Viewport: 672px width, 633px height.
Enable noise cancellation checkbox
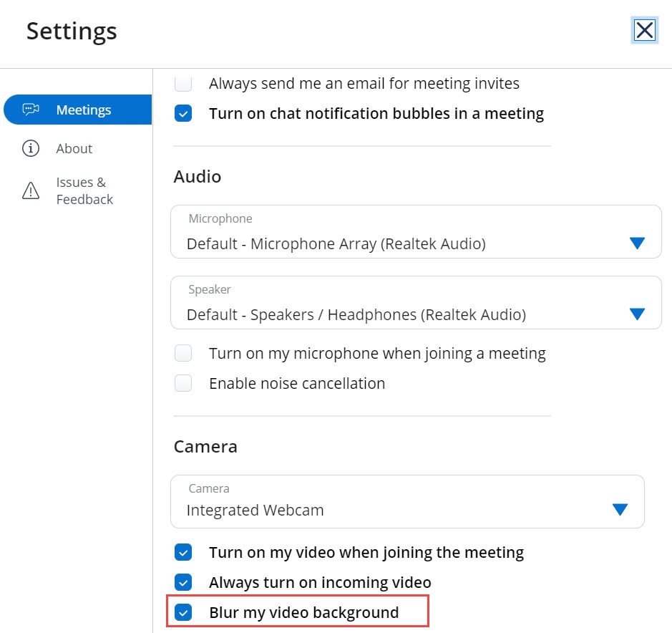(x=184, y=384)
